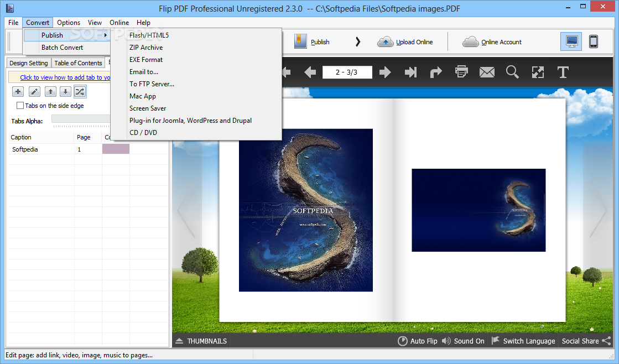Flip backward with left edge arrow
Image resolution: width=619 pixels, height=364 pixels.
[x=186, y=210]
